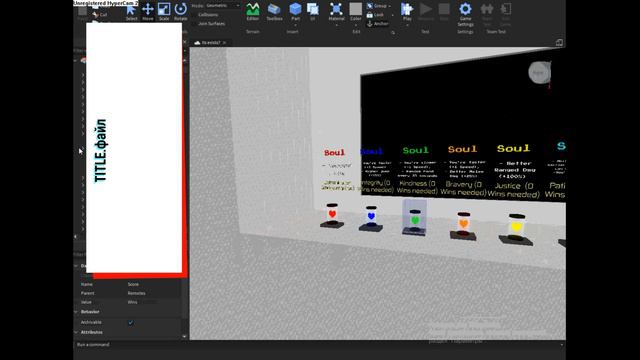The height and width of the screenshot is (360, 640).
Task: Click the 'TITLE.файл' overlay text
Action: (100, 151)
